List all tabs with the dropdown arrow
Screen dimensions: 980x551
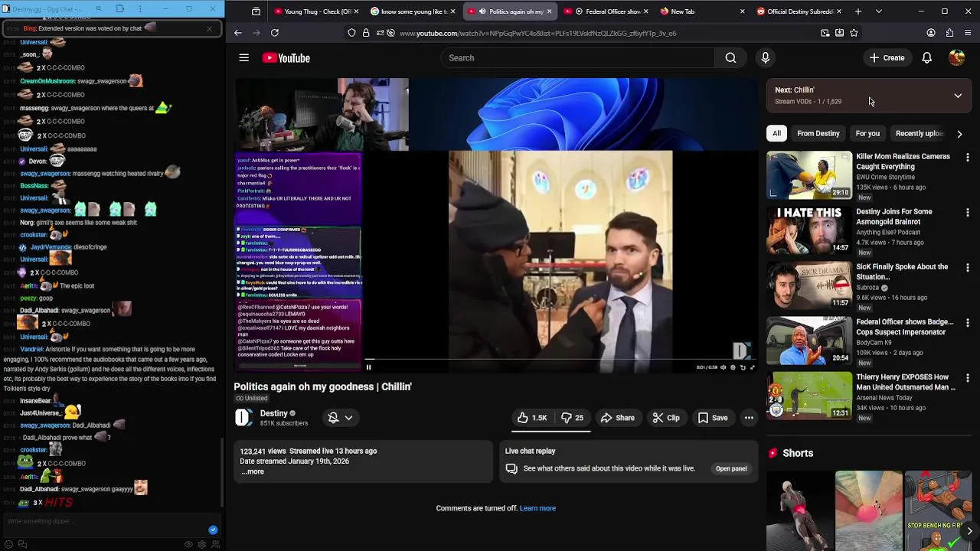[x=878, y=11]
